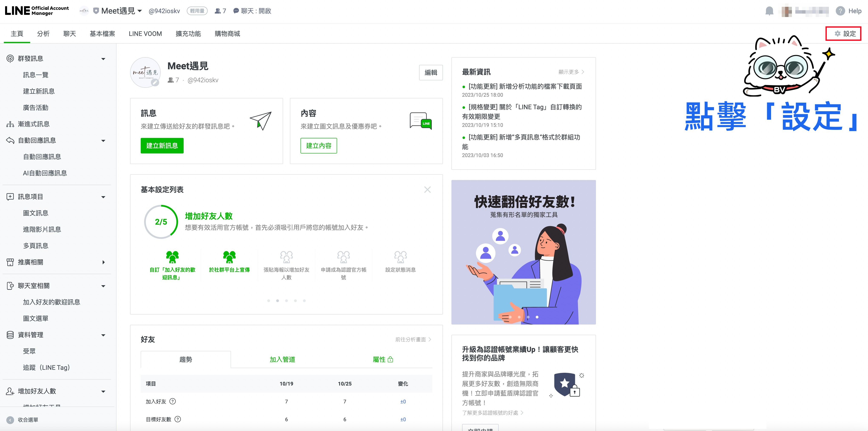Click the 聊天室相關 sidebar icon
This screenshot has width=868, height=431.
10,286
